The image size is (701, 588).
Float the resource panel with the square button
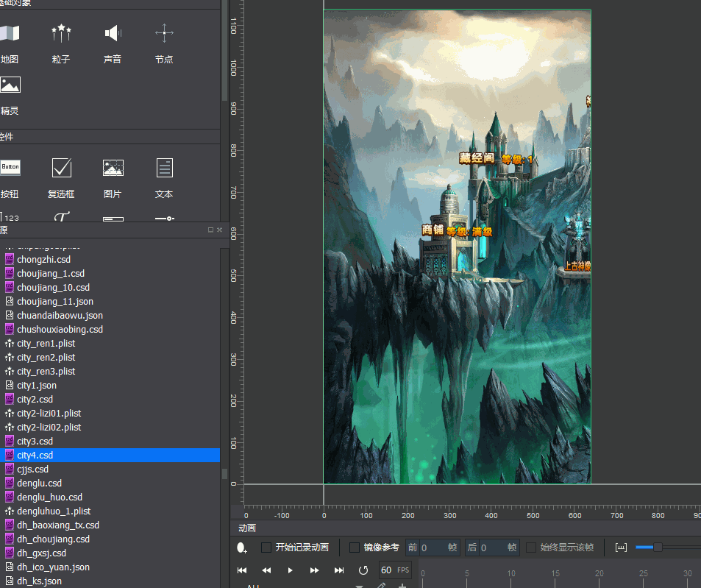click(x=210, y=230)
